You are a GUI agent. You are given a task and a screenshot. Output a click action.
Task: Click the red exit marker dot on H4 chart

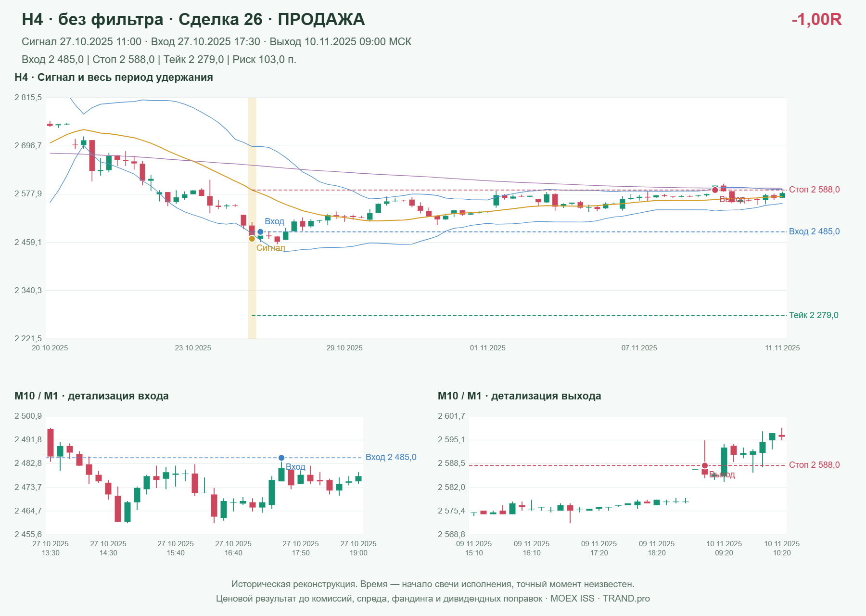[x=715, y=190]
